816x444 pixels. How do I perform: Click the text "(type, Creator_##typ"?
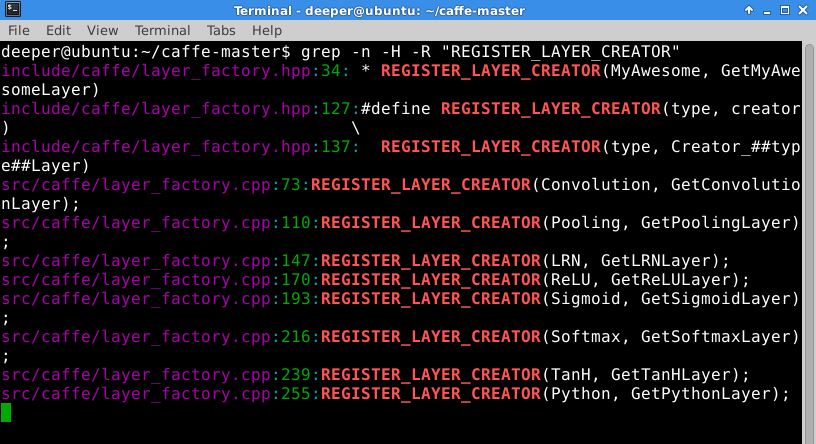click(x=701, y=147)
